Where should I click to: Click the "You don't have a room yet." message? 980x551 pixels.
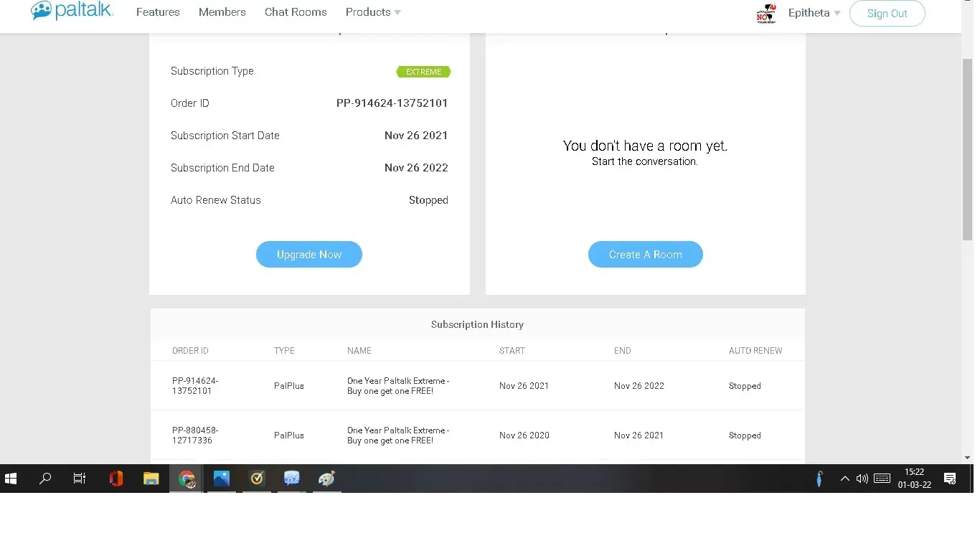point(645,146)
